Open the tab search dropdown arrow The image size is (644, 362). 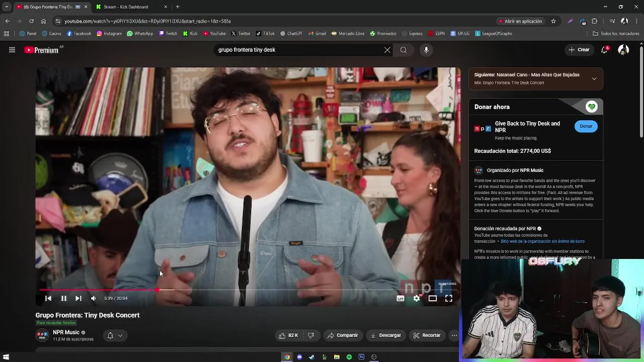(x=6, y=7)
